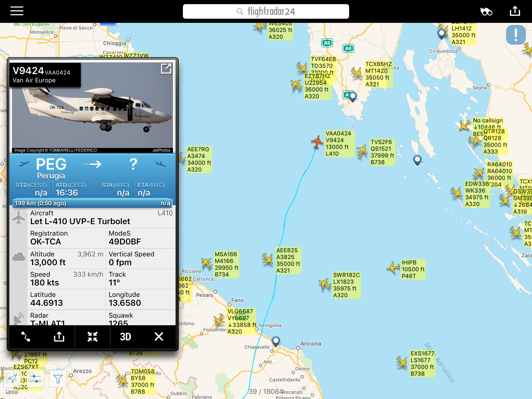
Task: Expand aircraft photo to full size
Action: [x=166, y=69]
